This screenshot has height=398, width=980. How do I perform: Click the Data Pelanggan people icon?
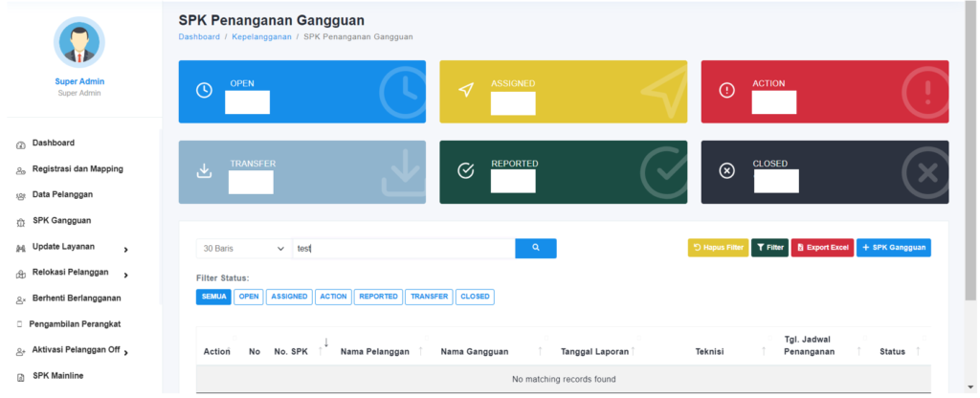pos(20,196)
